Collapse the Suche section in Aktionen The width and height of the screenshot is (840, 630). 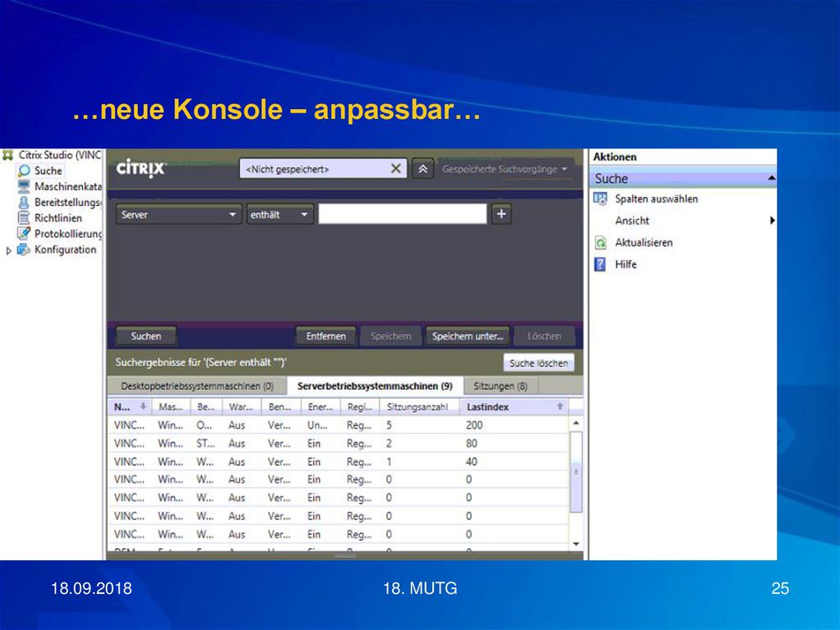771,178
